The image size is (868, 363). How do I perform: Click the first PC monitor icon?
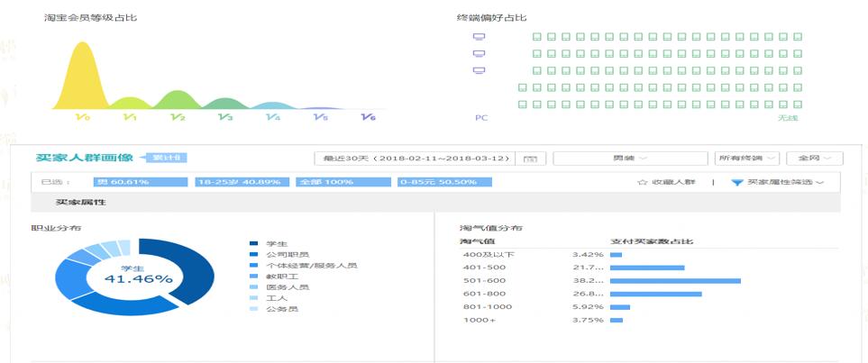pos(480,37)
